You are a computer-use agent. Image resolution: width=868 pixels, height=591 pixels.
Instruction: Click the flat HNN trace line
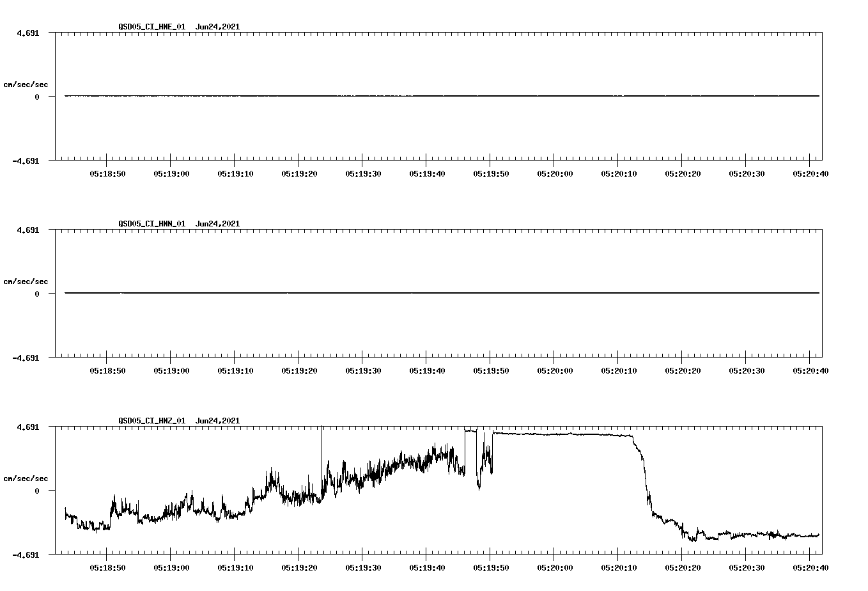coord(442,293)
